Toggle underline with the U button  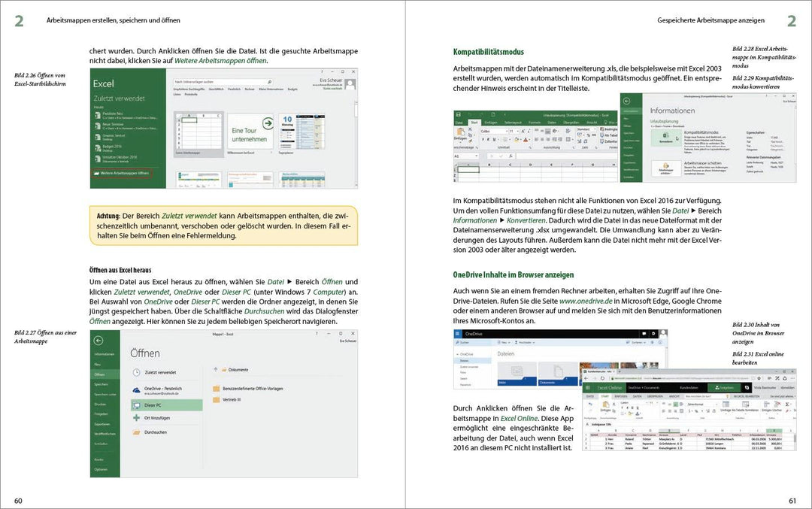pyautogui.click(x=493, y=139)
